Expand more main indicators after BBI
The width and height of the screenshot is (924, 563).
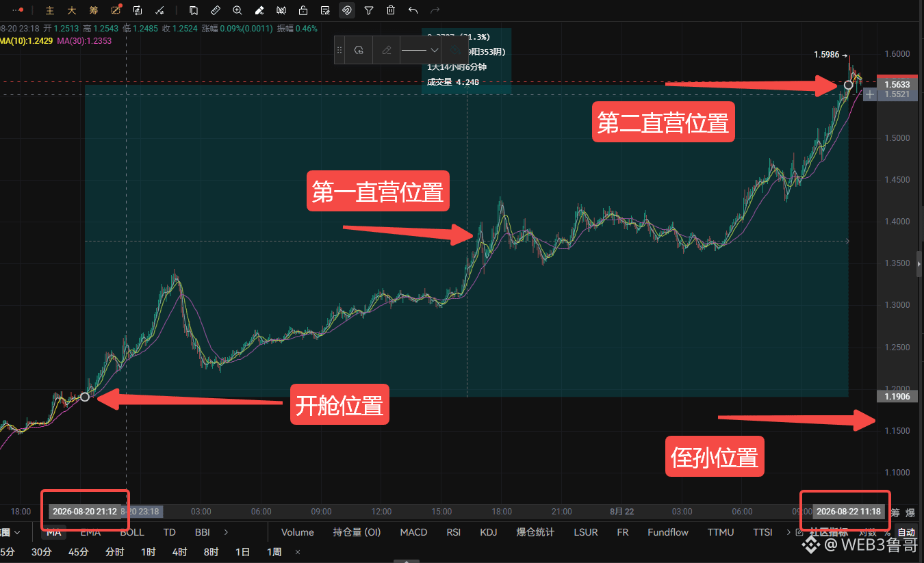[227, 532]
